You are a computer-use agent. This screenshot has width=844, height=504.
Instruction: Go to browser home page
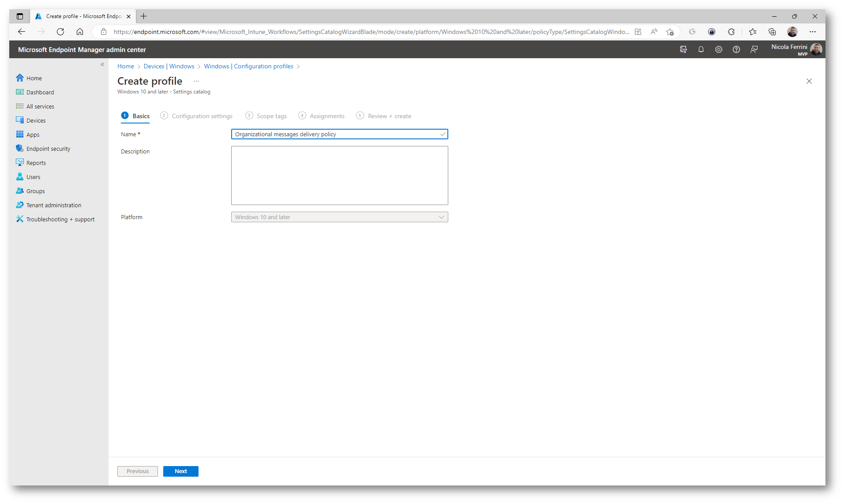click(x=80, y=32)
